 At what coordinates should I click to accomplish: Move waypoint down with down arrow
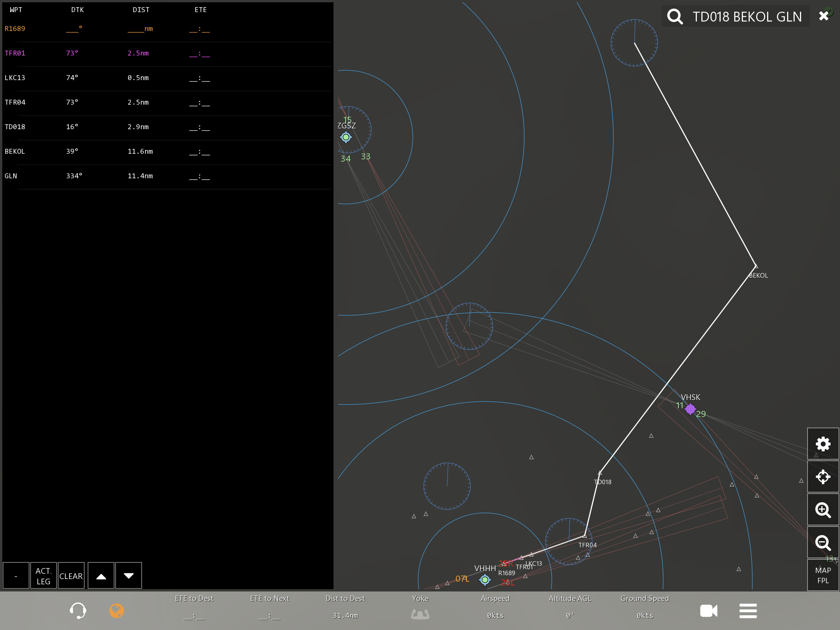click(x=129, y=576)
